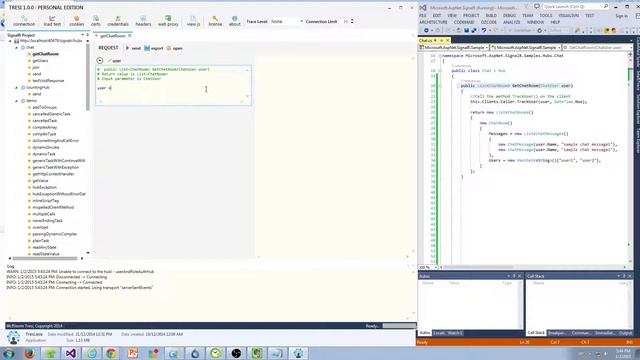Open the Trace Level dropdown
640x360 pixels.
pos(287,21)
